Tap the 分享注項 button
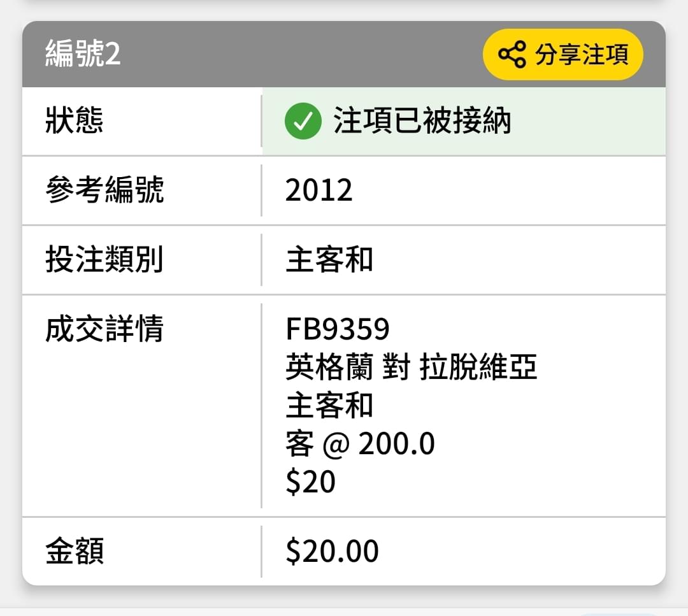 point(563,54)
